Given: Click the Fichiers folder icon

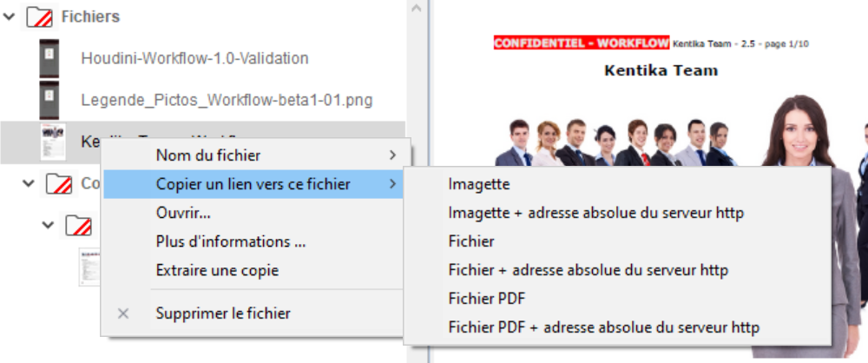Looking at the screenshot, I should [x=38, y=16].
